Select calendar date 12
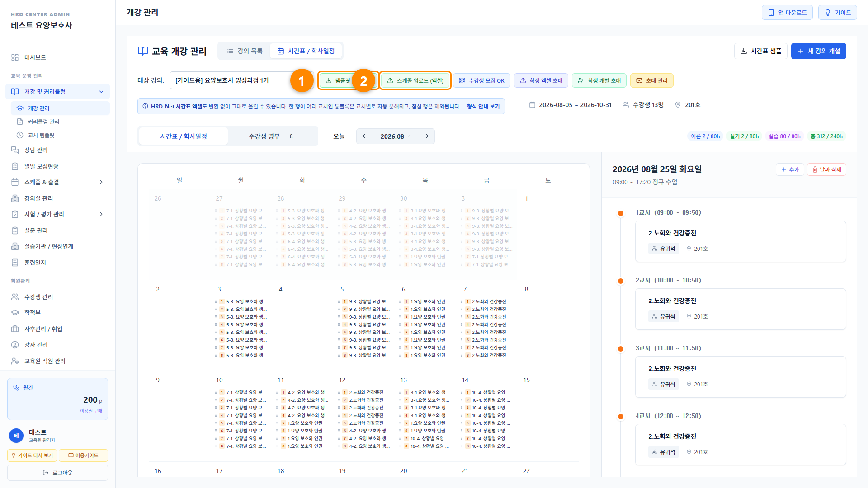This screenshot has height=488, width=868. [x=342, y=380]
